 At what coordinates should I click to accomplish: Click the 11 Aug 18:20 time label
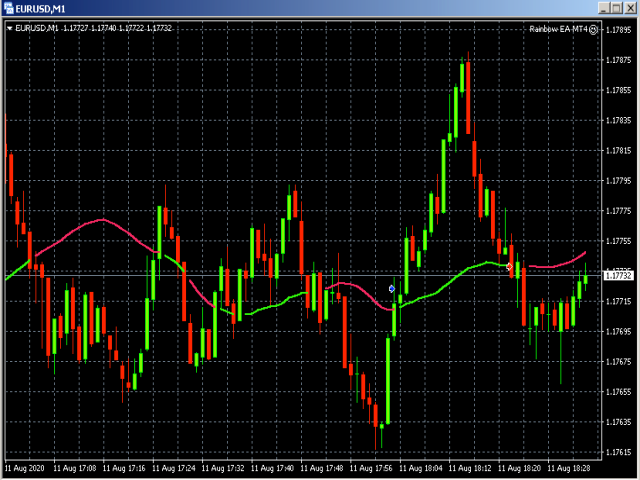(x=519, y=468)
